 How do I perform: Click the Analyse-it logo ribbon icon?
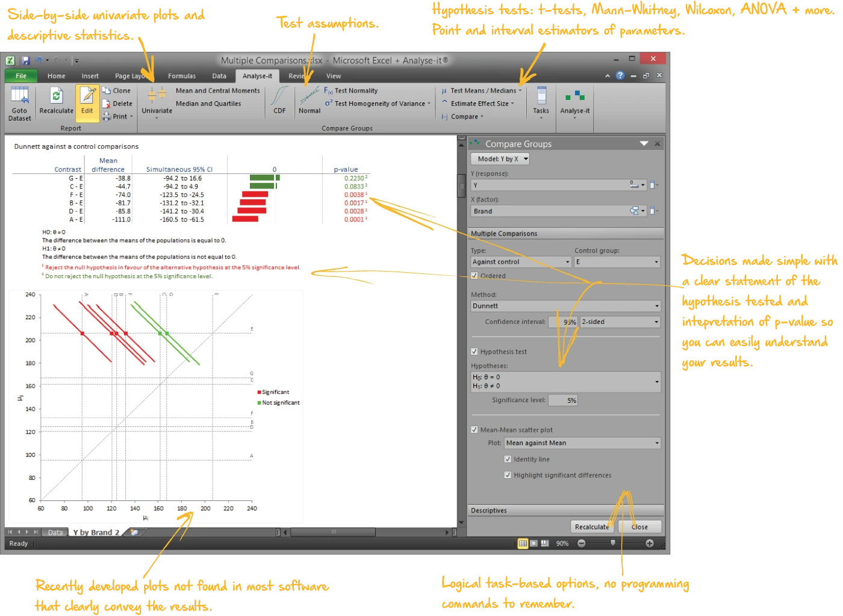[574, 97]
